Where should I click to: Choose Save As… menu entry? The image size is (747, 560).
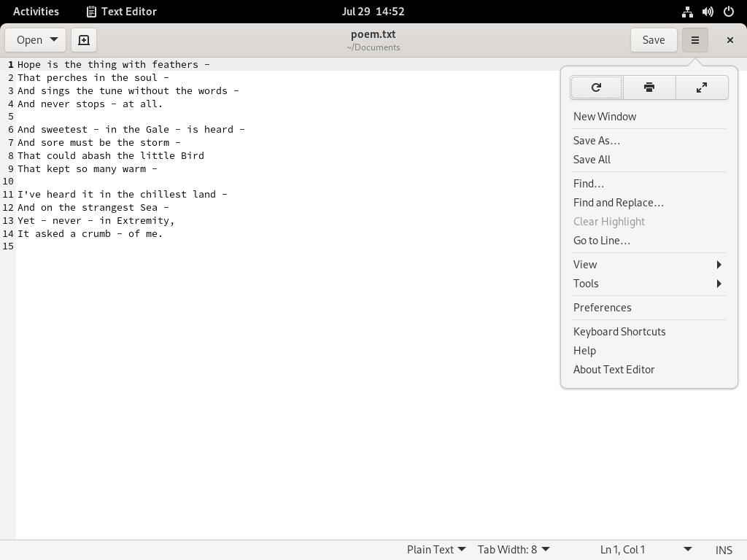[649, 141]
